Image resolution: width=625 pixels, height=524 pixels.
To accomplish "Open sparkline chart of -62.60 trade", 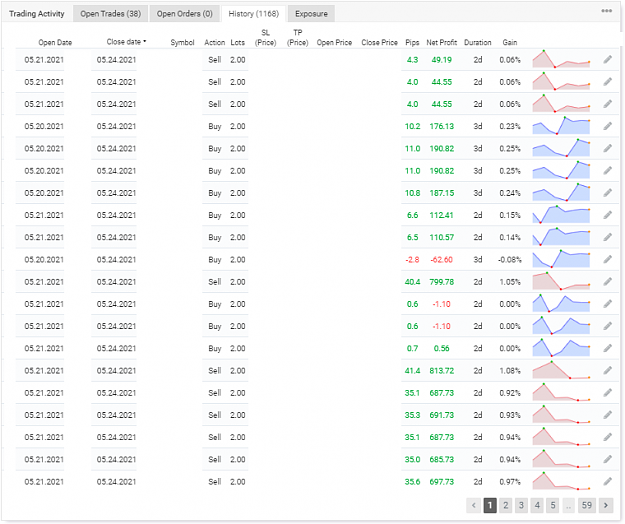I will 561,259.
